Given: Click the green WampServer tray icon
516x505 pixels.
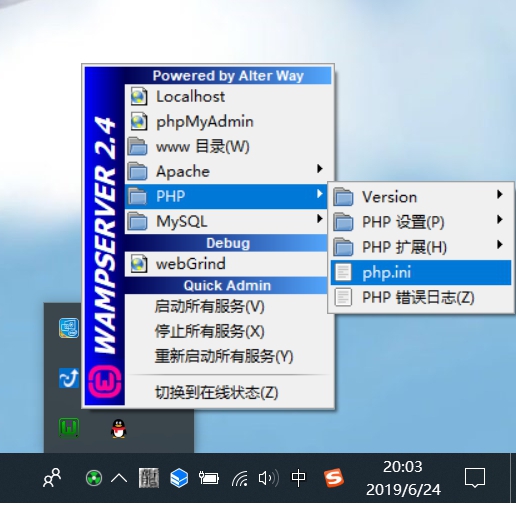Looking at the screenshot, I should point(69,428).
